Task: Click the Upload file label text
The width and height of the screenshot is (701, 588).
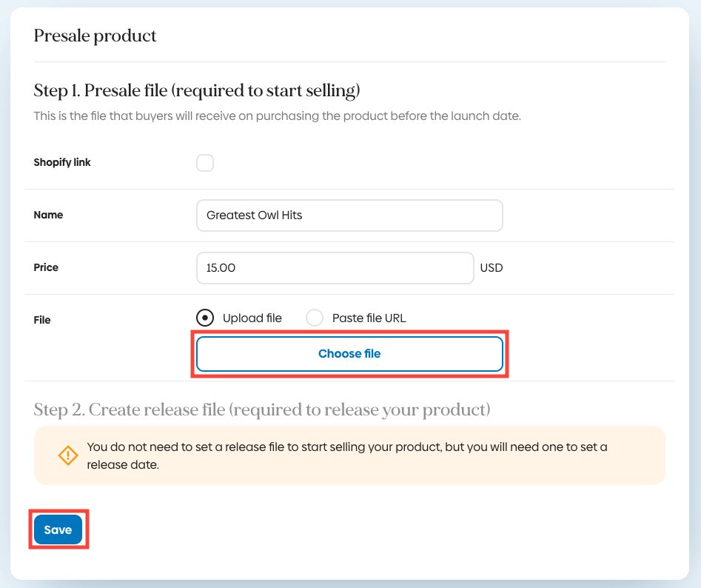Action: 252,318
